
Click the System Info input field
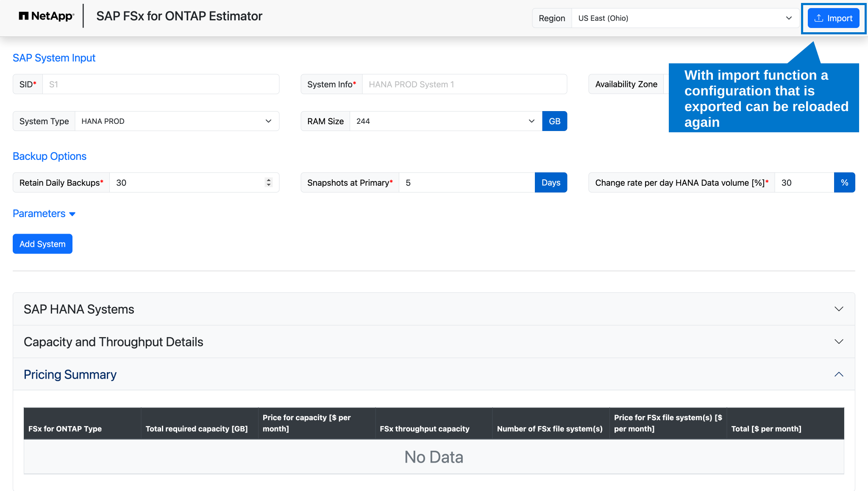tap(465, 84)
